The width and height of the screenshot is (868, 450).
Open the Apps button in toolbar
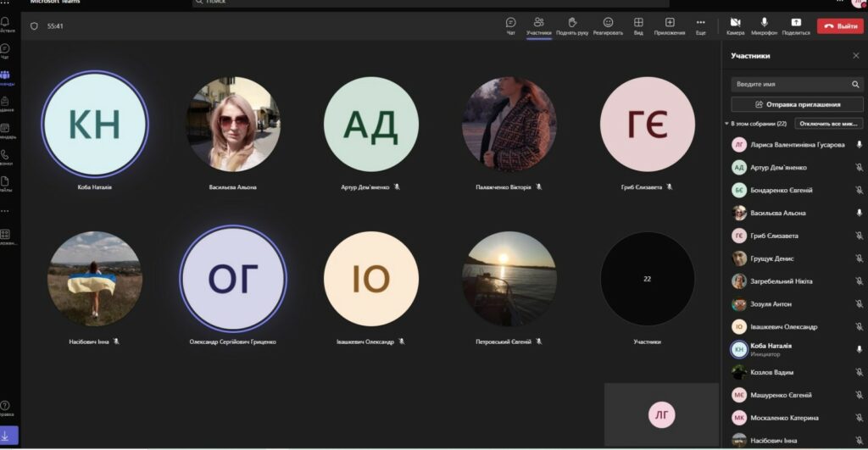[x=670, y=25]
